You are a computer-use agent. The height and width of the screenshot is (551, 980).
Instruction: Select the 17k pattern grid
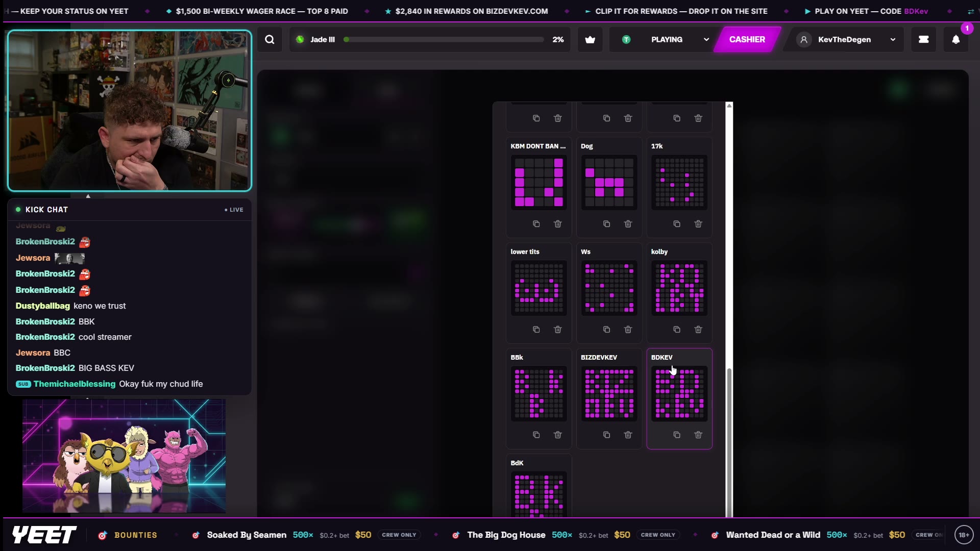679,183
